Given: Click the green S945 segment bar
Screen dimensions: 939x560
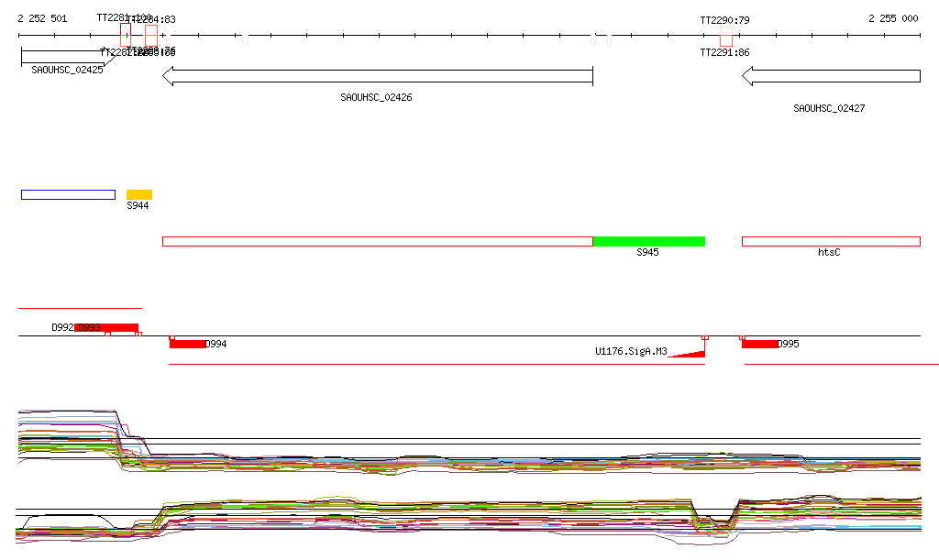Looking at the screenshot, I should coord(648,241).
